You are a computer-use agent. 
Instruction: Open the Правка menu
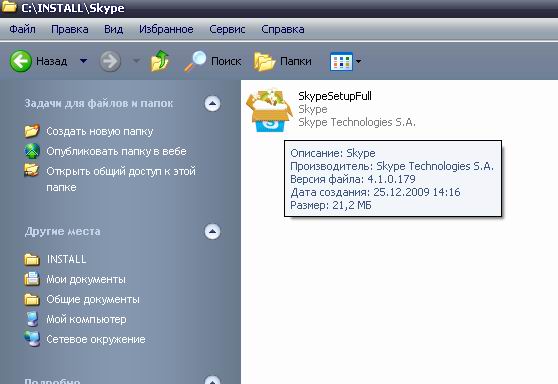[x=70, y=29]
